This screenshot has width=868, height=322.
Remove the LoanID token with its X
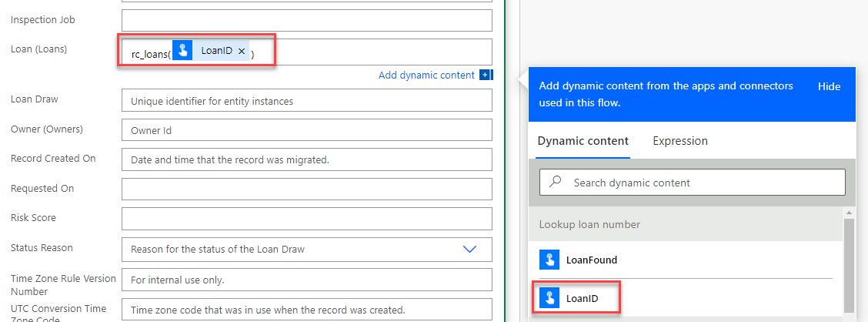[x=242, y=51]
